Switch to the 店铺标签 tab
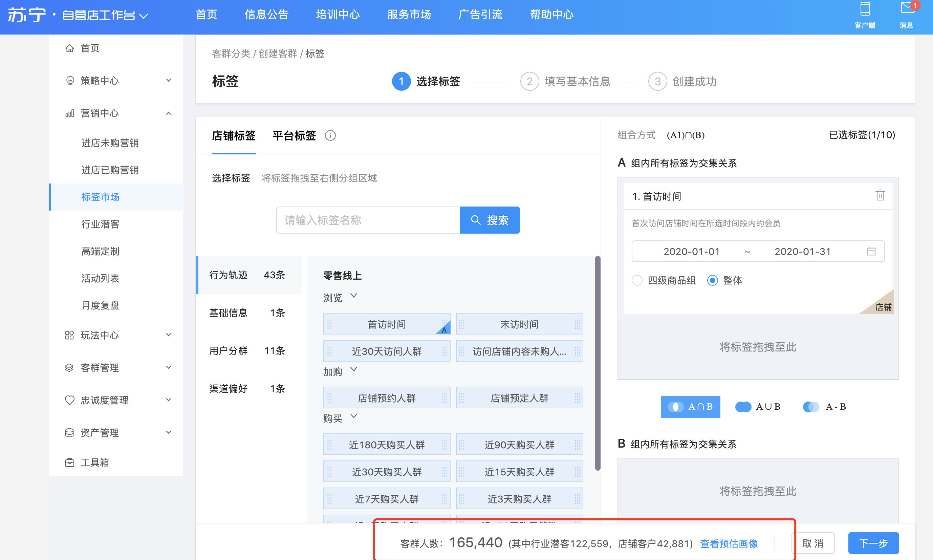Viewport: 933px width, 560px height. 234,135
